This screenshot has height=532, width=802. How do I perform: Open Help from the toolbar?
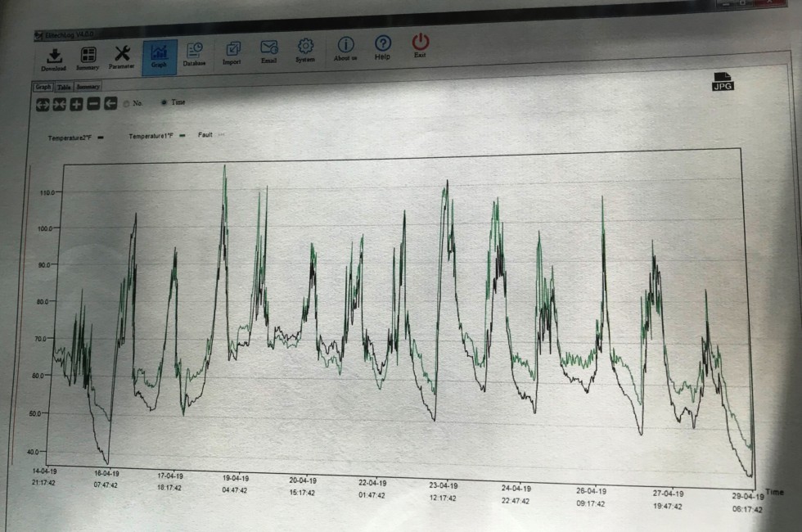[382, 47]
